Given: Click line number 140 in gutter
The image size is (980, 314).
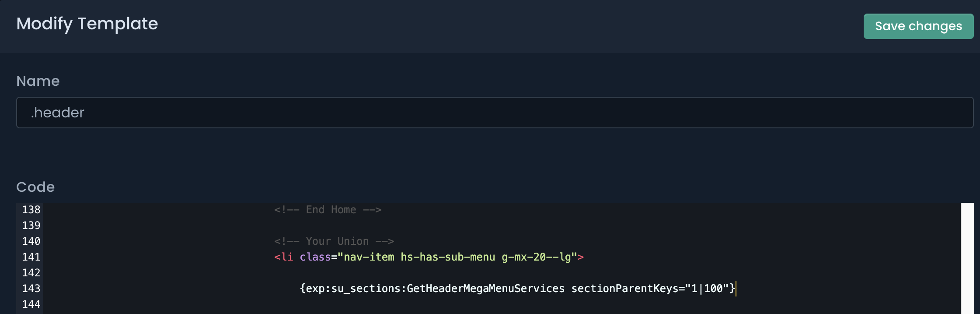Looking at the screenshot, I should (x=31, y=241).
